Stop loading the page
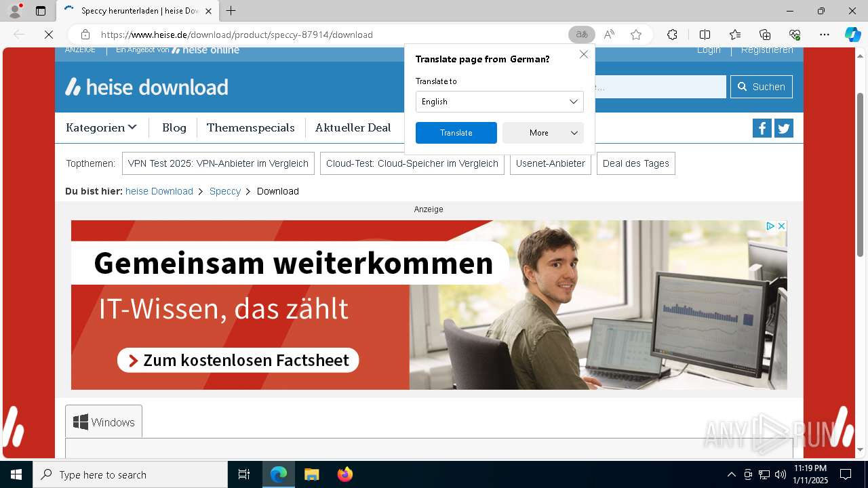The image size is (868, 488). (49, 35)
